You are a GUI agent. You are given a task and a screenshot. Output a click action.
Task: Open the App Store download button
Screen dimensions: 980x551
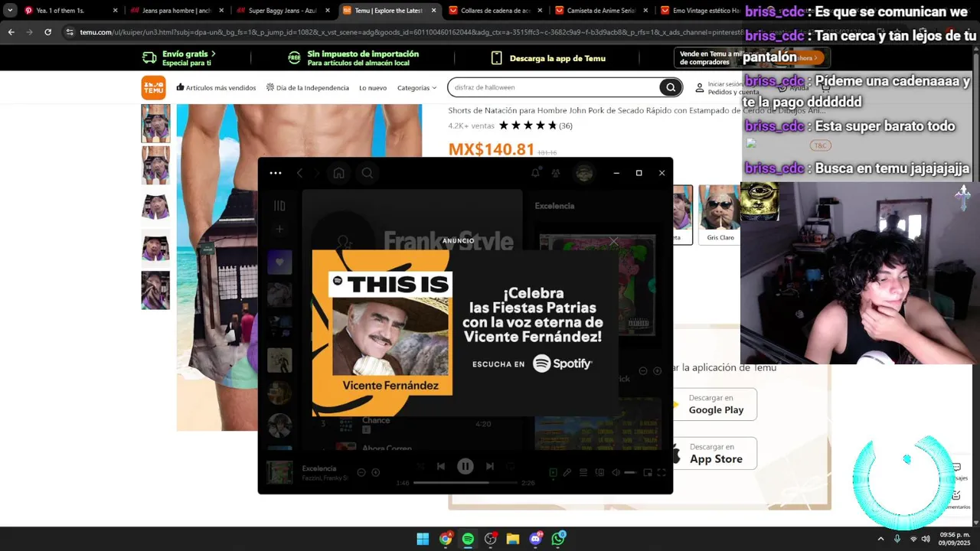714,453
